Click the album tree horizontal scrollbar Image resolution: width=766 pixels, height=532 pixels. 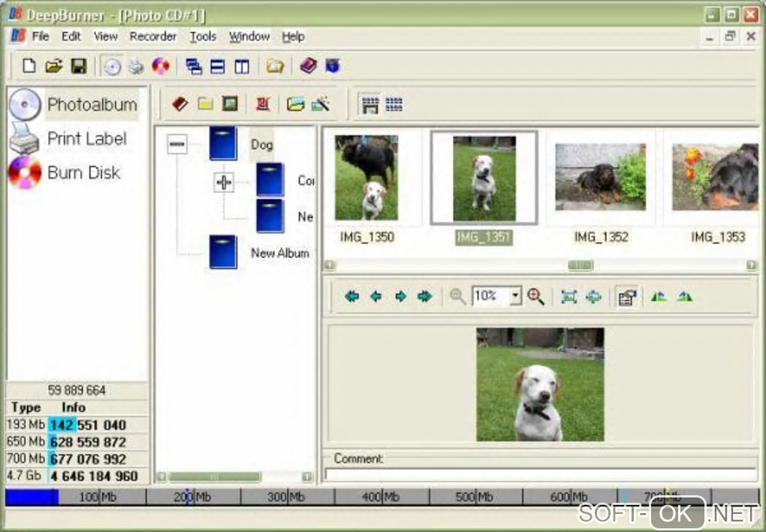[x=214, y=476]
